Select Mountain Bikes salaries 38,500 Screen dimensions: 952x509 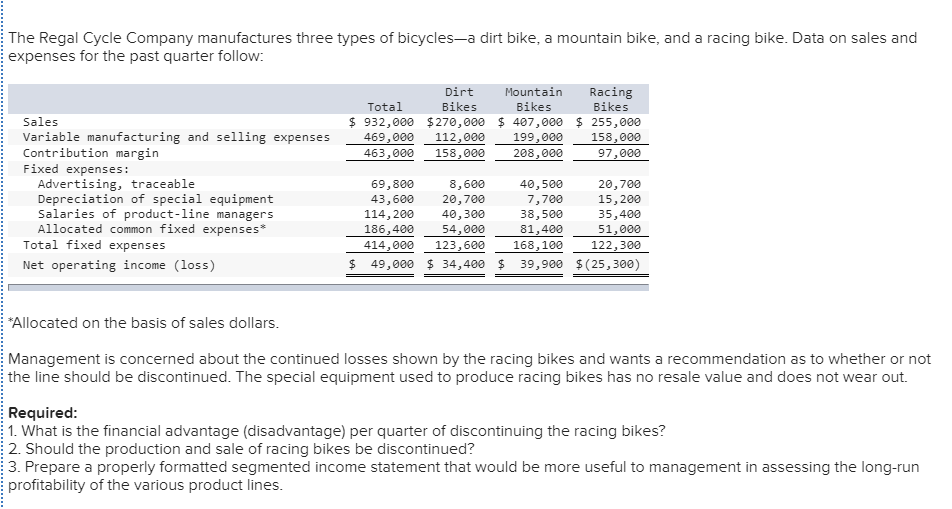click(x=542, y=214)
